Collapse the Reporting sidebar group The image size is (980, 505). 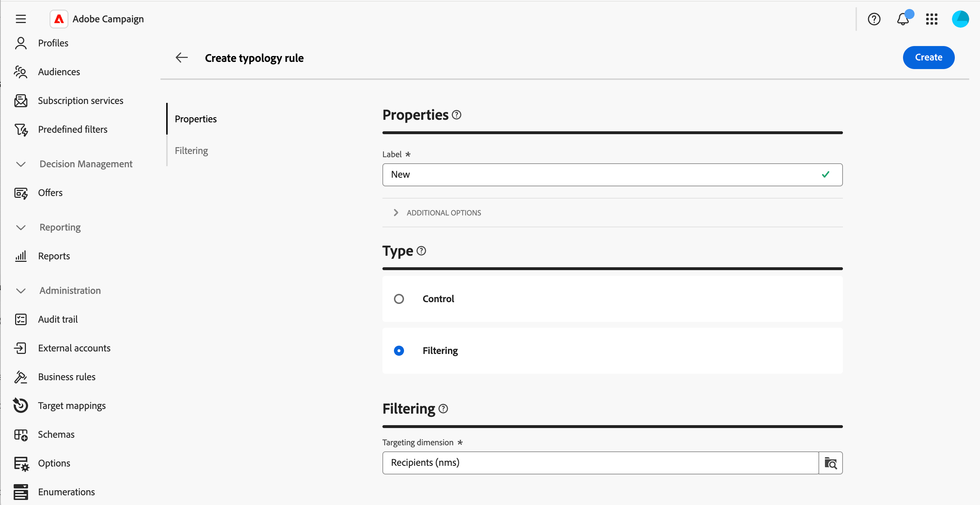(21, 227)
